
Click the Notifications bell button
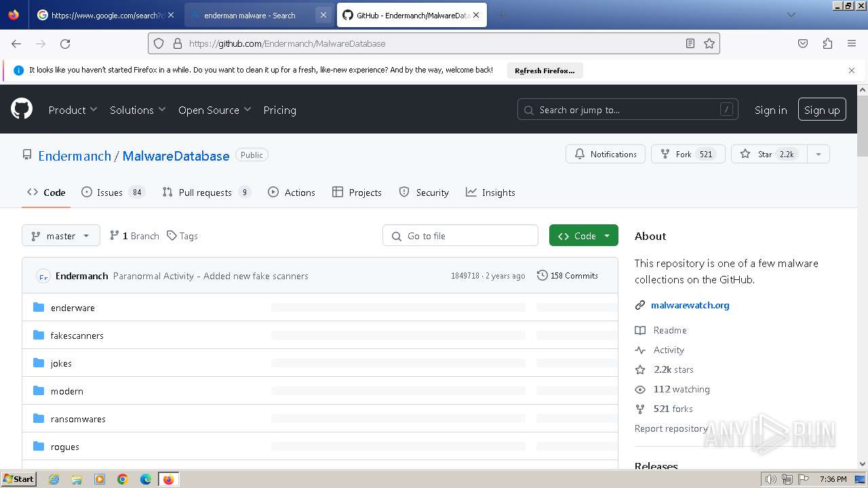tap(606, 154)
